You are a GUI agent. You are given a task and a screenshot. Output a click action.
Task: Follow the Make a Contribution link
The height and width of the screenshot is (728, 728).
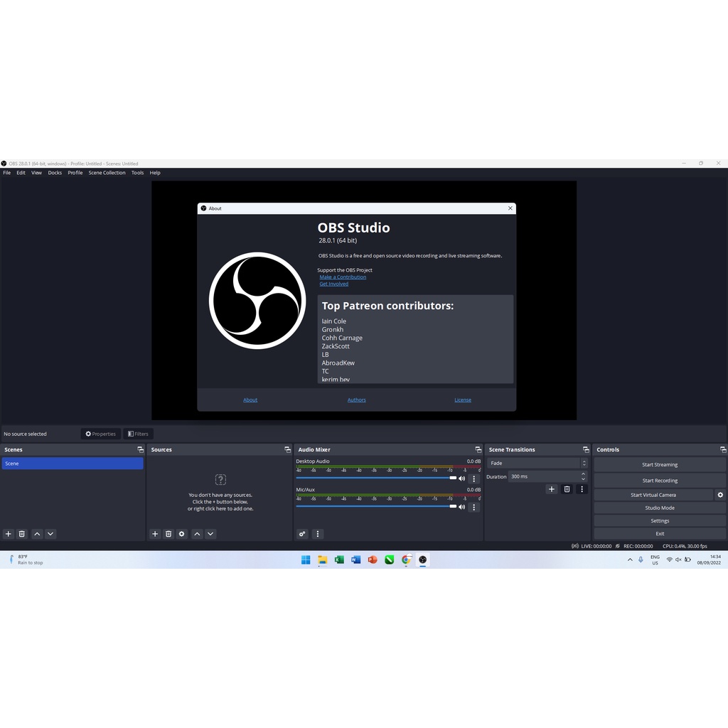pos(343,277)
